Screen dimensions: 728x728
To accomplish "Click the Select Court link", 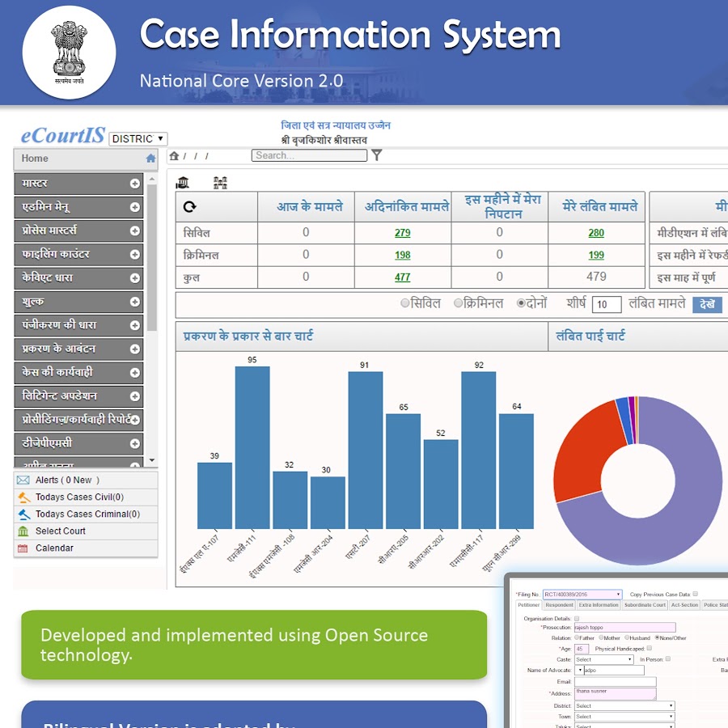I will pyautogui.click(x=61, y=531).
